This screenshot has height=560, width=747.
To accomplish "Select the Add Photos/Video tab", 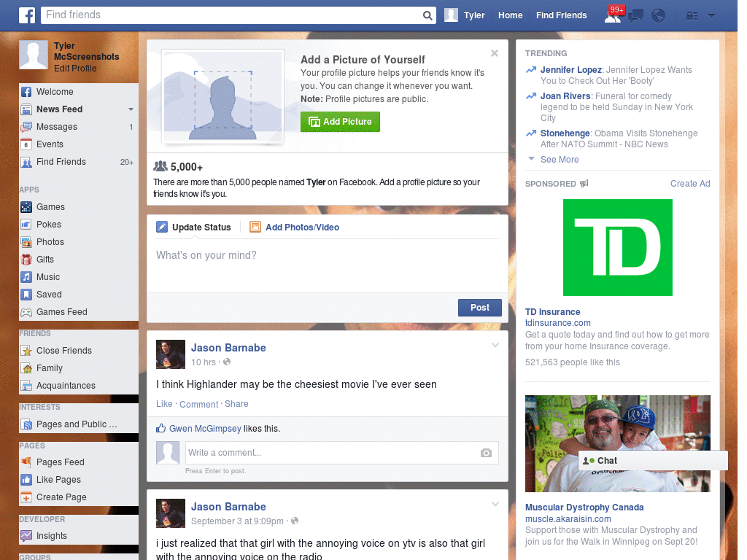I will (295, 227).
